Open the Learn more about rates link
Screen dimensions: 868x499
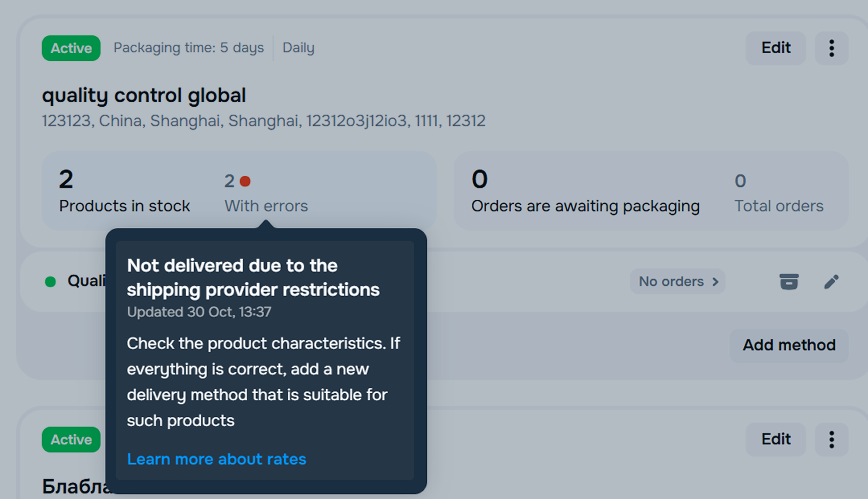point(216,459)
